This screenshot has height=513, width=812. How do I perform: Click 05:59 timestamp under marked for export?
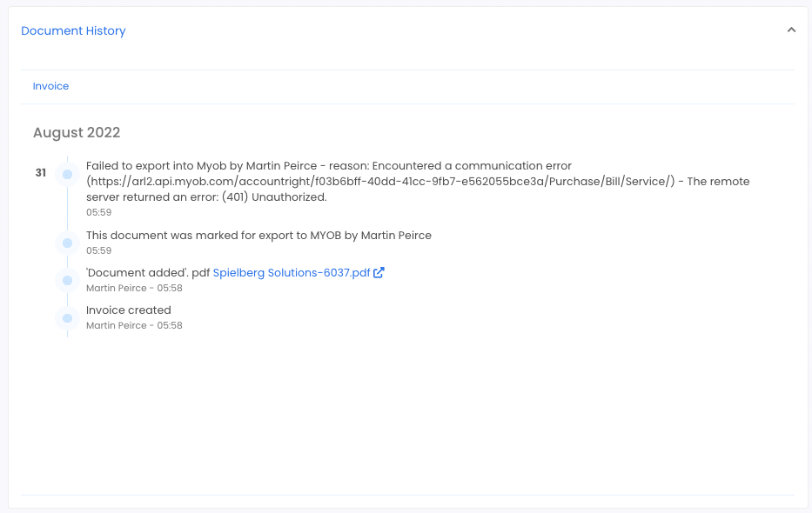(x=99, y=250)
